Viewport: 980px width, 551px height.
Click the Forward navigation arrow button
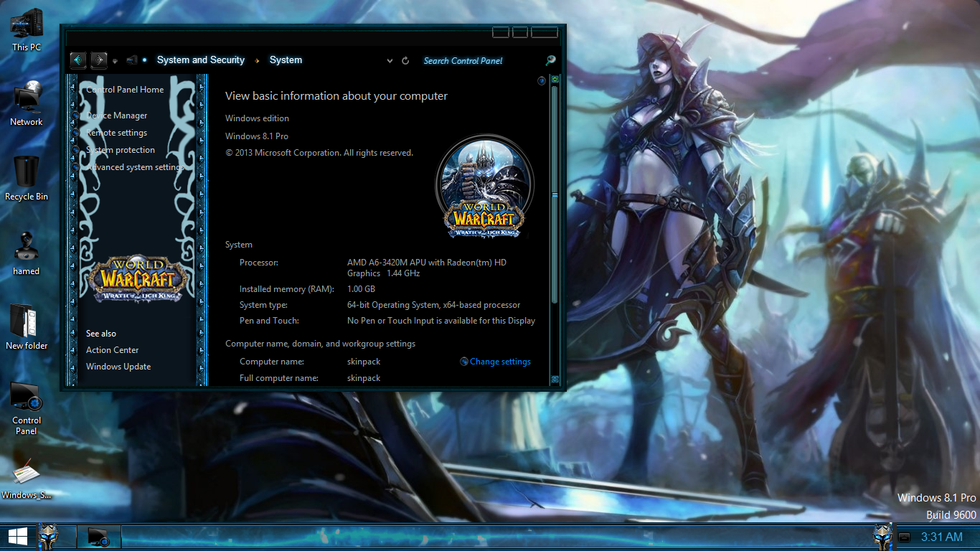coord(99,60)
